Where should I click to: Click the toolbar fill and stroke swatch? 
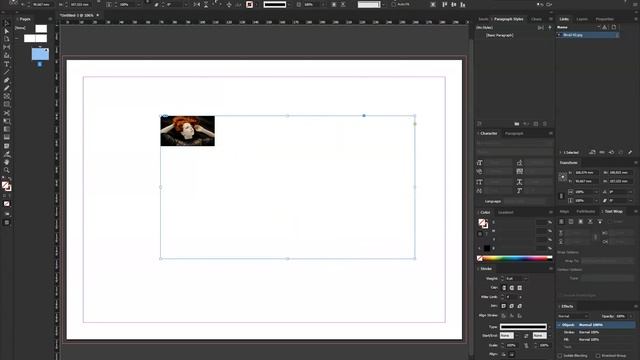click(x=6, y=186)
